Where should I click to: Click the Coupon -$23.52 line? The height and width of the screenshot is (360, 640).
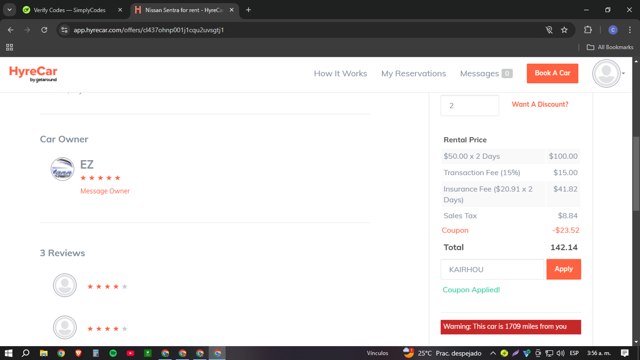(x=510, y=230)
